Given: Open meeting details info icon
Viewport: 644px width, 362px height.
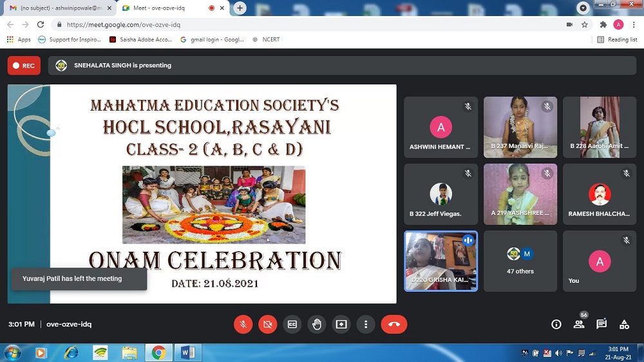Looking at the screenshot, I should click(556, 325).
